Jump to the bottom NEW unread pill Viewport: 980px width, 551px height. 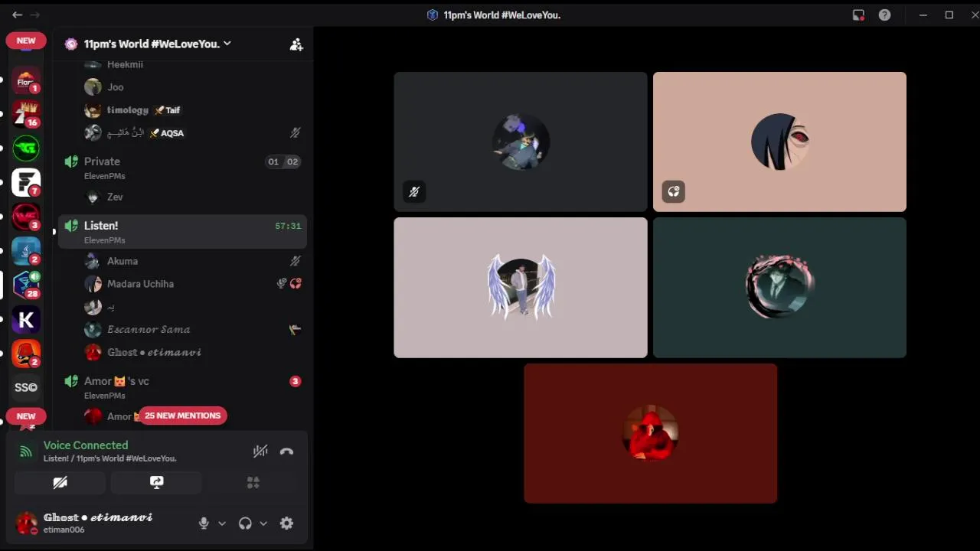coord(26,416)
